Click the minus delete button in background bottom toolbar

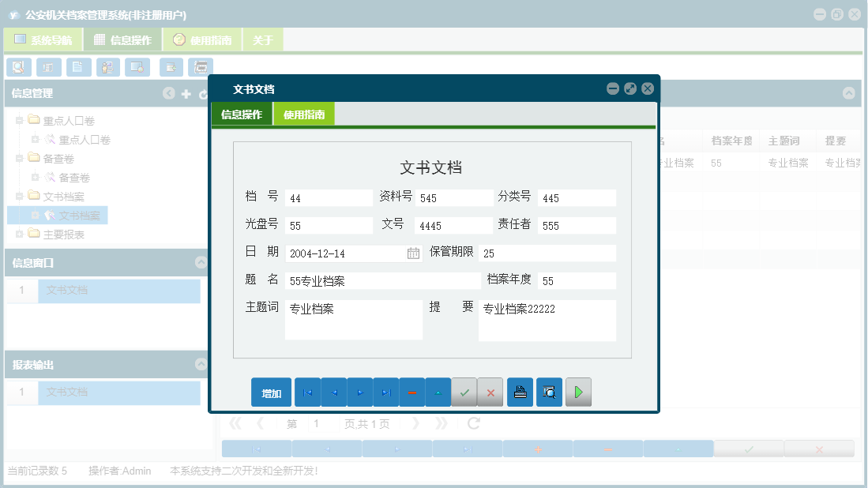608,449
